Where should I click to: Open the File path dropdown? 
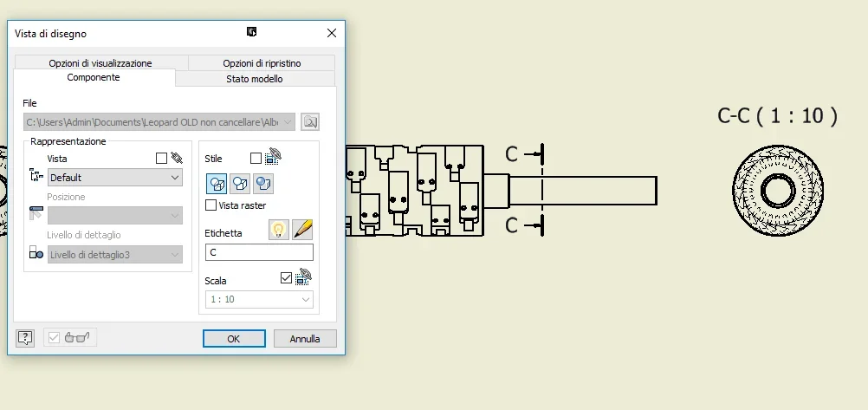click(x=159, y=122)
